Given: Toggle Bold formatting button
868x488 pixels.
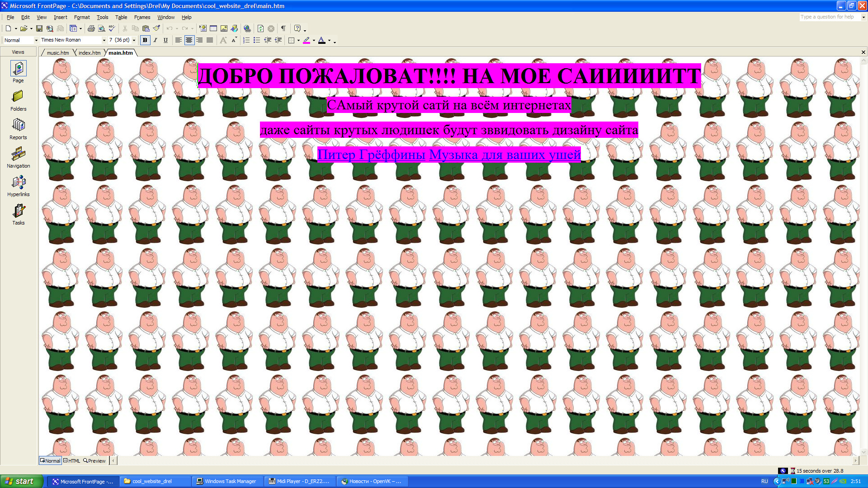Looking at the screenshot, I should 145,40.
